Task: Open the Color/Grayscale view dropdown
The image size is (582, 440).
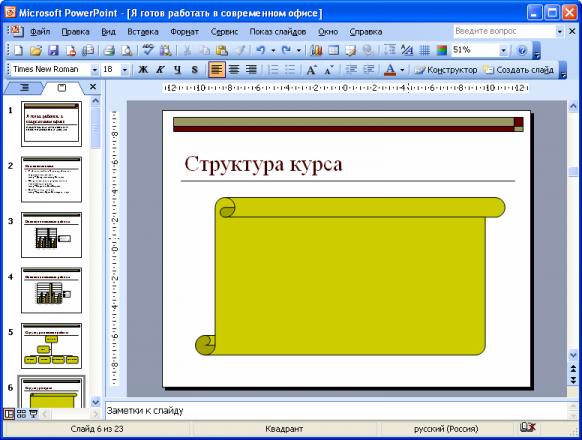Action: pyautogui.click(x=442, y=50)
